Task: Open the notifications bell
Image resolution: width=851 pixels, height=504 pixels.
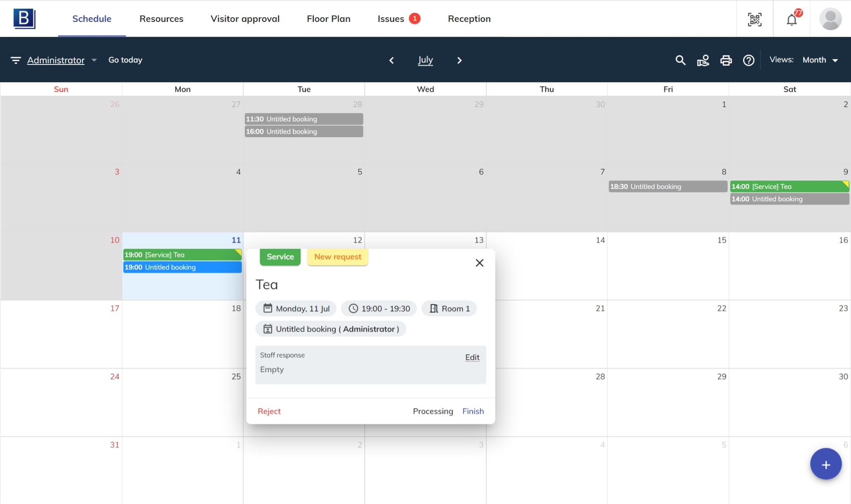Action: [x=791, y=19]
